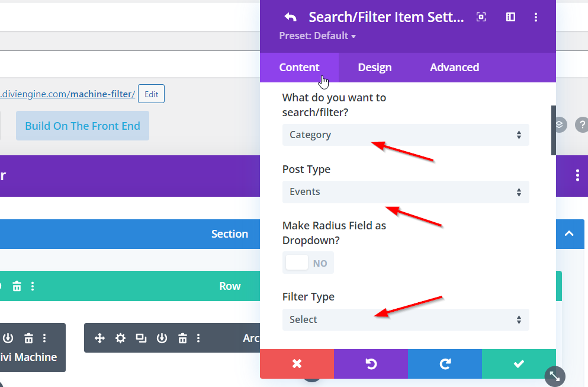
Task: Open the help question mark icon
Action: click(x=582, y=125)
